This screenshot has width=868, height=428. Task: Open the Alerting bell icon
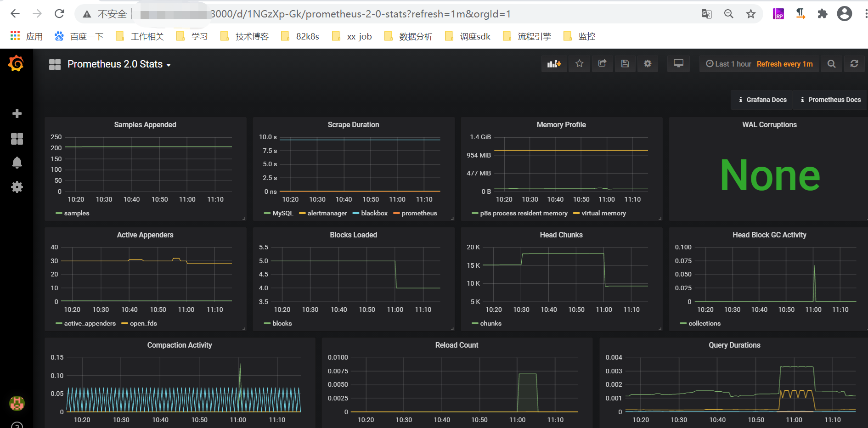click(17, 163)
